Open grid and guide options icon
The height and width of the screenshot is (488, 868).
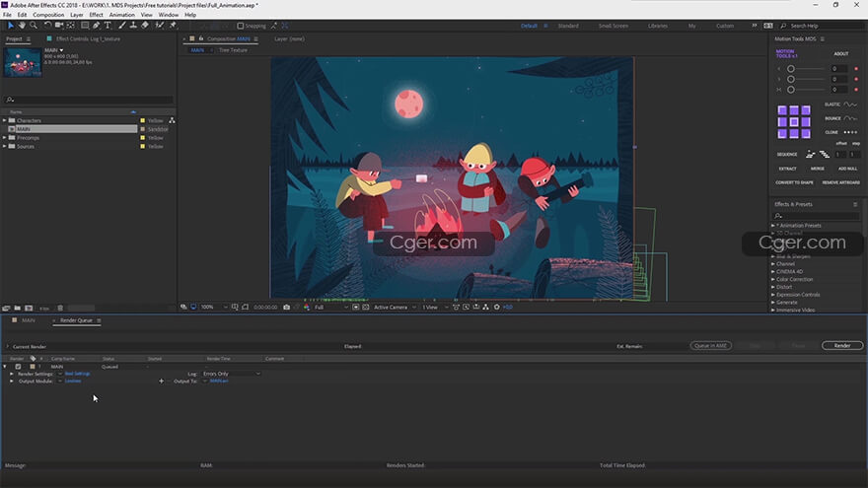pos(235,307)
